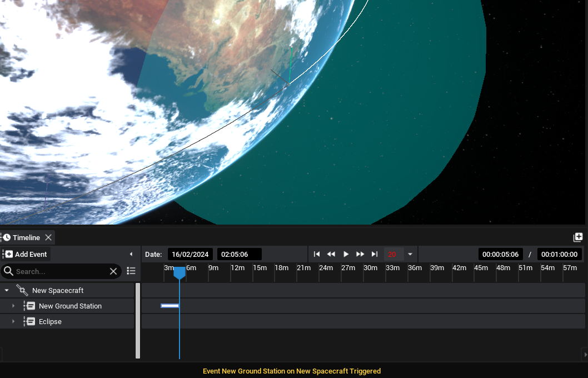The width and height of the screenshot is (588, 378).
Task: Focus the event Search field
Action: pyautogui.click(x=61, y=271)
